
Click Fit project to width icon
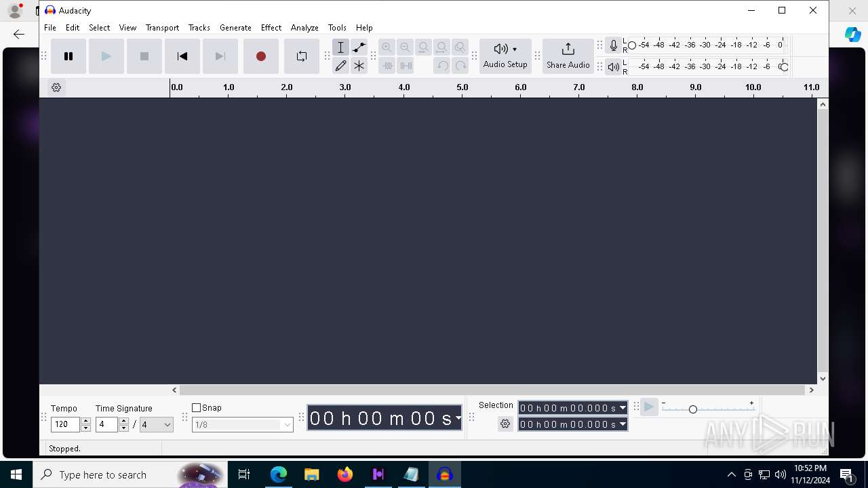(x=441, y=47)
